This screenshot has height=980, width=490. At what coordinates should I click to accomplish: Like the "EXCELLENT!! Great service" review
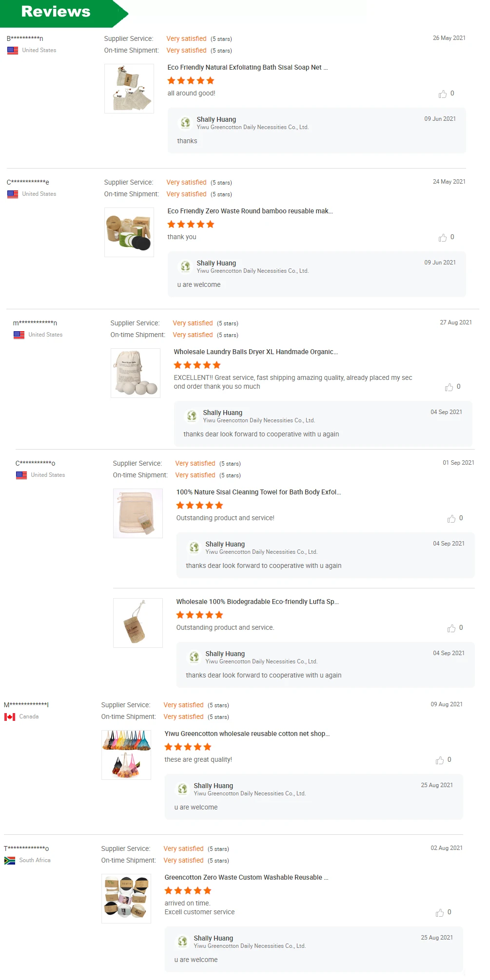click(x=449, y=387)
